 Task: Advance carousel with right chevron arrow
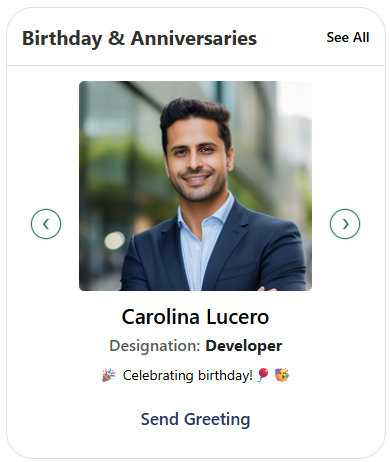[345, 224]
